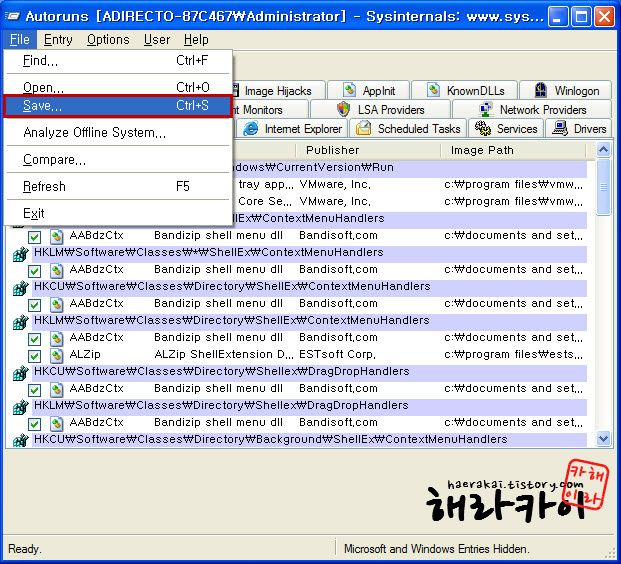The height and width of the screenshot is (564, 621).
Task: Uncheck AABdzCtx under HKLM *\ShellEx\ContextMenuHandlers
Action: (34, 271)
